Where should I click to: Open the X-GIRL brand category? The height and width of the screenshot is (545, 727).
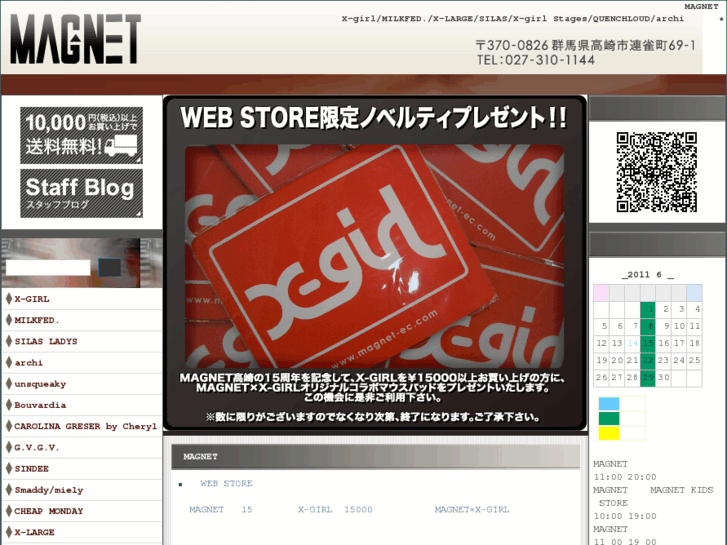pyautogui.click(x=32, y=299)
